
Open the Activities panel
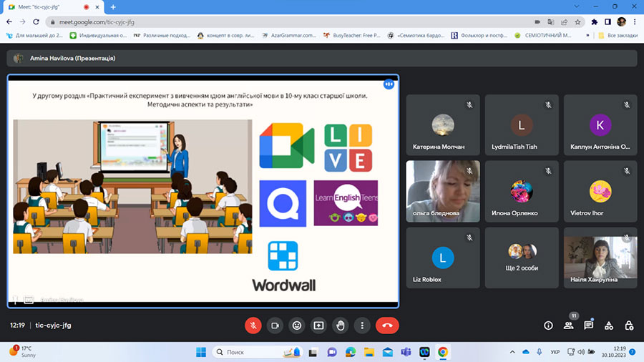[608, 326]
